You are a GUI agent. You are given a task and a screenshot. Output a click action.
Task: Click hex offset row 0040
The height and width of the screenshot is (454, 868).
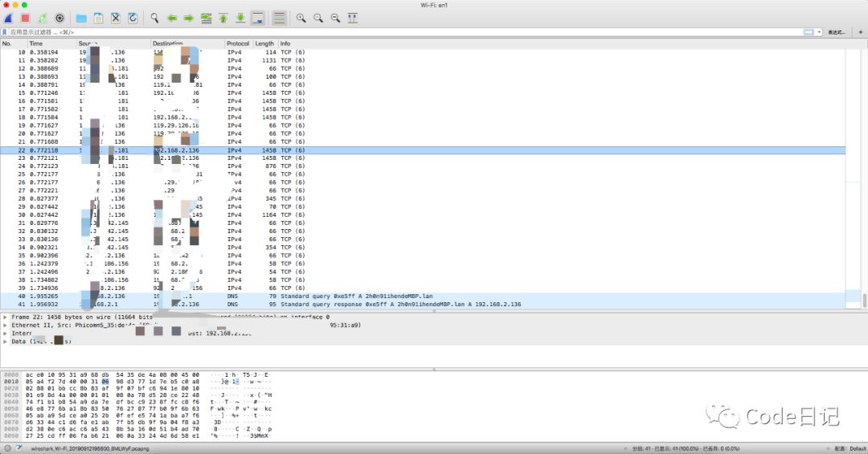11,402
